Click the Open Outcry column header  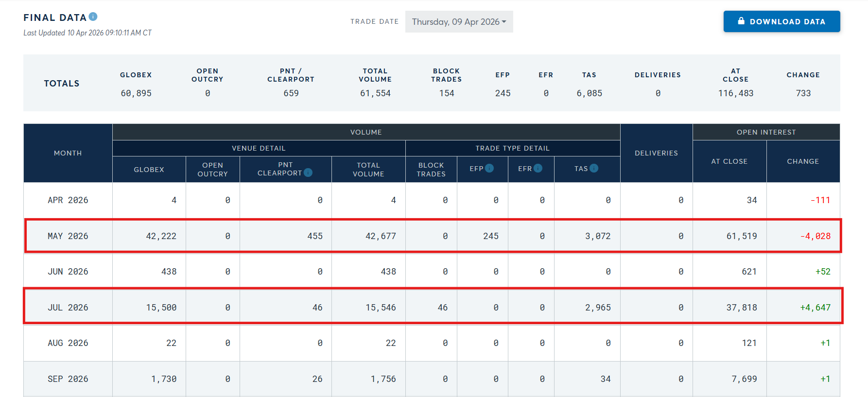[212, 170]
